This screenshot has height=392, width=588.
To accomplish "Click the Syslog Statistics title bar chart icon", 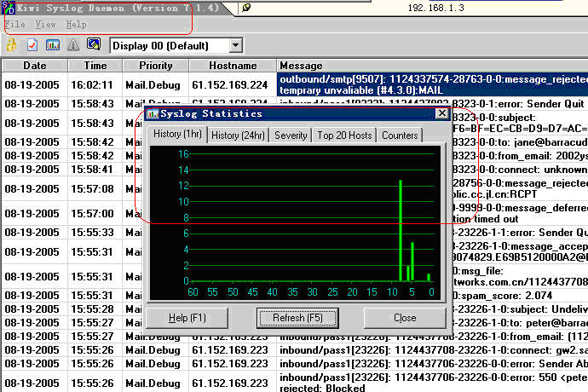I will [153, 113].
